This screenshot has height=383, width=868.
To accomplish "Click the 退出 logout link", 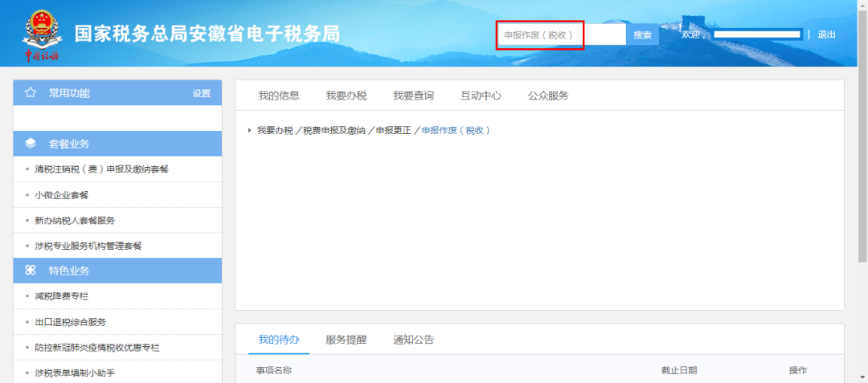I will (x=826, y=35).
